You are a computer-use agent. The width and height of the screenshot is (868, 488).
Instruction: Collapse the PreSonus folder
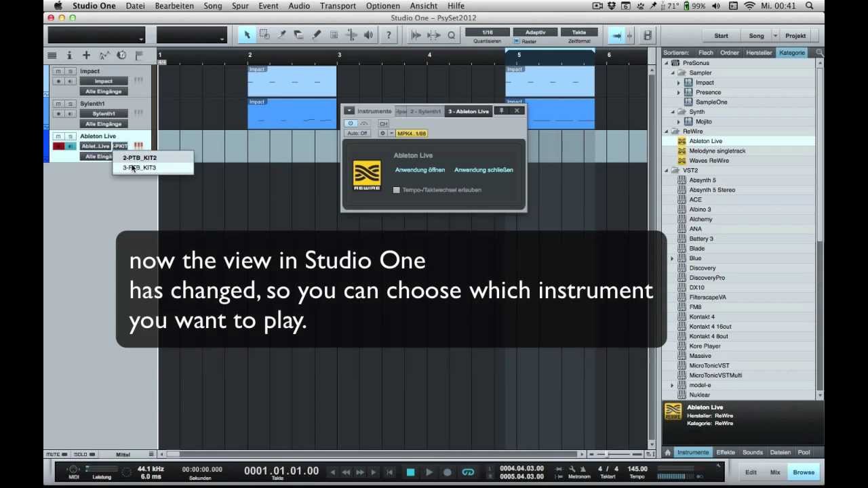(x=667, y=63)
